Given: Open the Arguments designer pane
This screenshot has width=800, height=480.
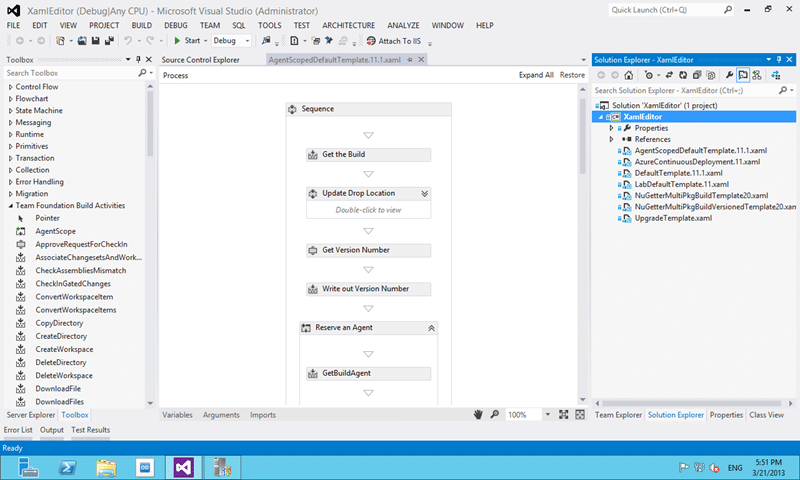Looking at the screenshot, I should (221, 415).
